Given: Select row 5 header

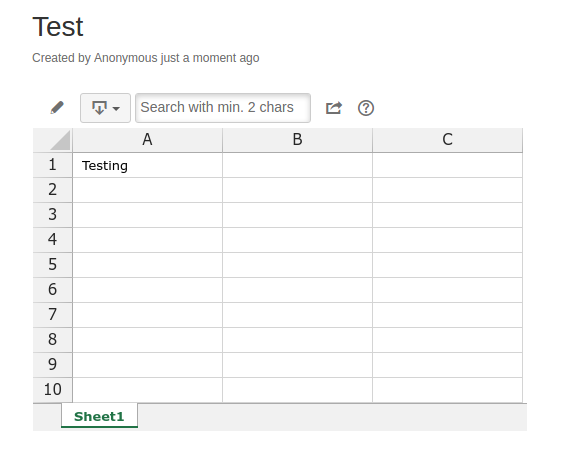Looking at the screenshot, I should [x=53, y=265].
